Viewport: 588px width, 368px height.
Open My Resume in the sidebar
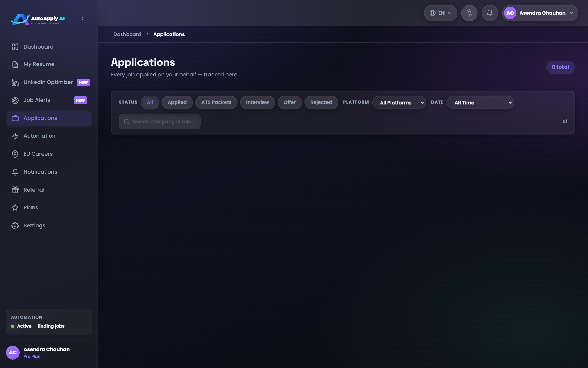click(x=49, y=64)
